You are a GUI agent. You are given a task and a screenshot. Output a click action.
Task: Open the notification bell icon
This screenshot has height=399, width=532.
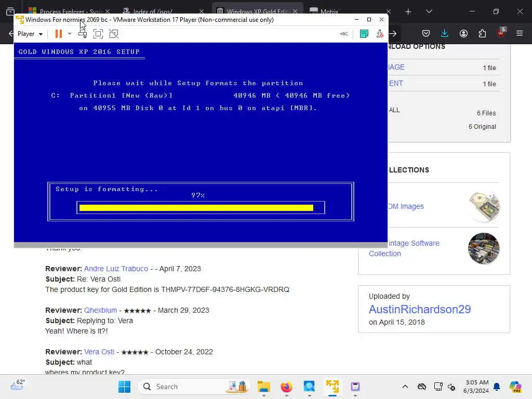coord(497,387)
